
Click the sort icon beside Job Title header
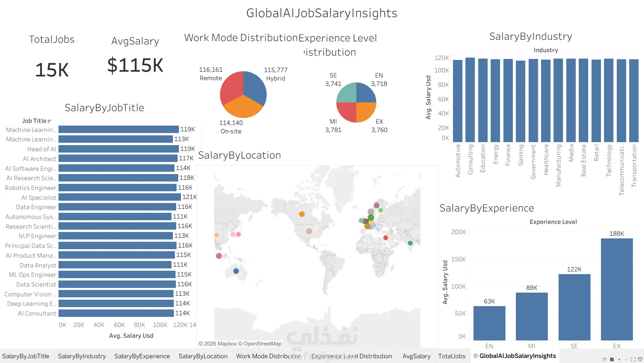49,121
